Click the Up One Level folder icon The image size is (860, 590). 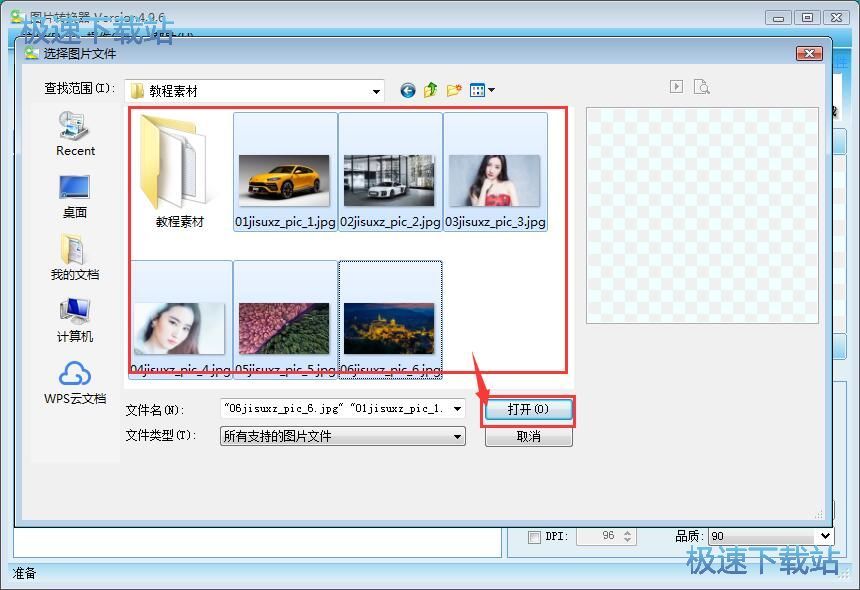tap(430, 88)
